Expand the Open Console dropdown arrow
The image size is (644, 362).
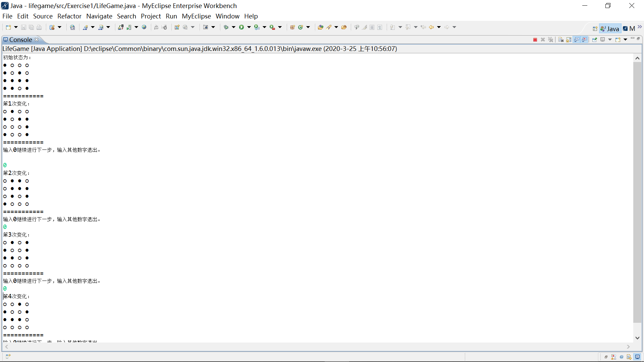(x=626, y=40)
